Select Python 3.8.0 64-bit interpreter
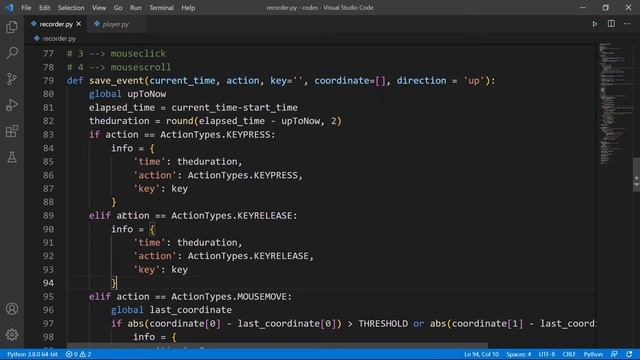Viewport: 640px width, 360px height. [32, 354]
